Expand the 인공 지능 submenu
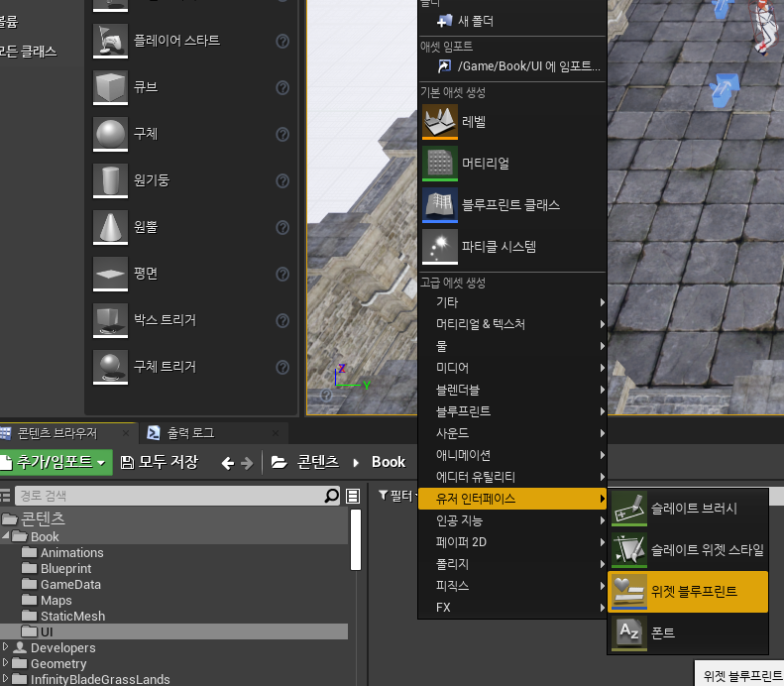Viewport: 784px width, 686px height. pyautogui.click(x=512, y=520)
